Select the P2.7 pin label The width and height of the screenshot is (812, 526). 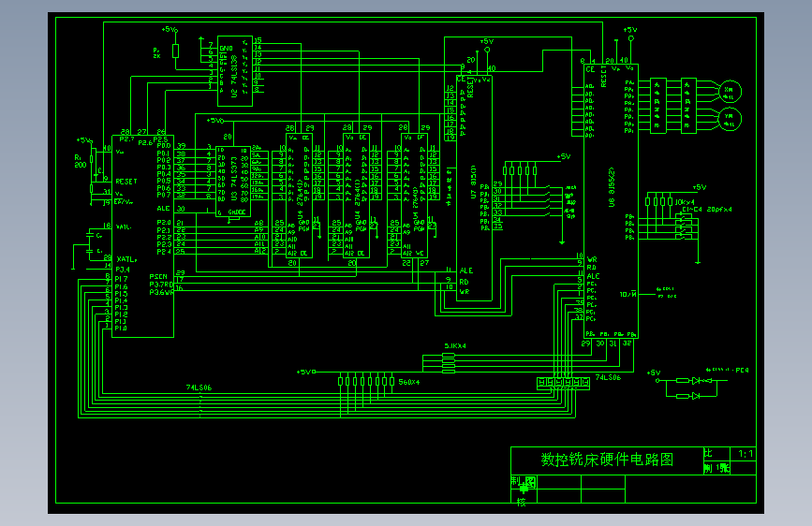pyautogui.click(x=126, y=139)
